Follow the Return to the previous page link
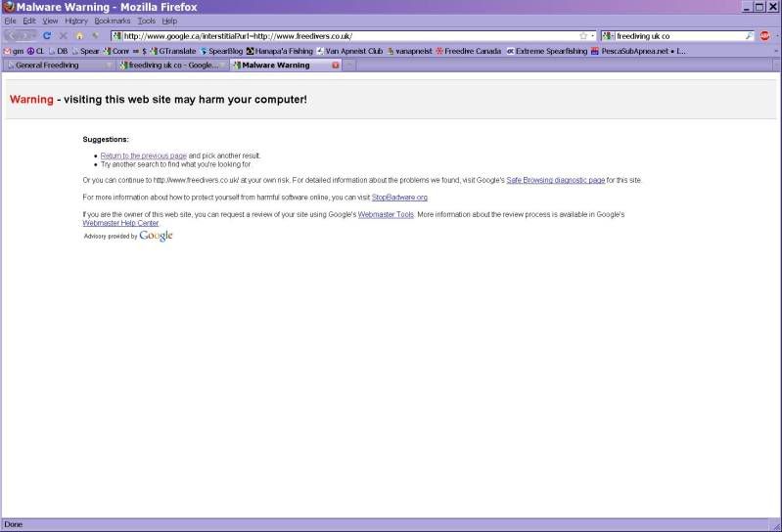The image size is (782, 532). [144, 155]
